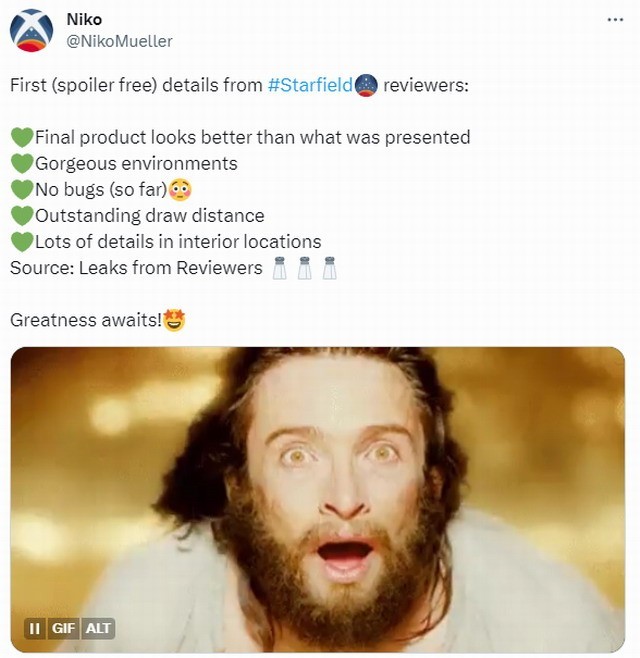Click the display name Niko
640x658 pixels.
(84, 19)
